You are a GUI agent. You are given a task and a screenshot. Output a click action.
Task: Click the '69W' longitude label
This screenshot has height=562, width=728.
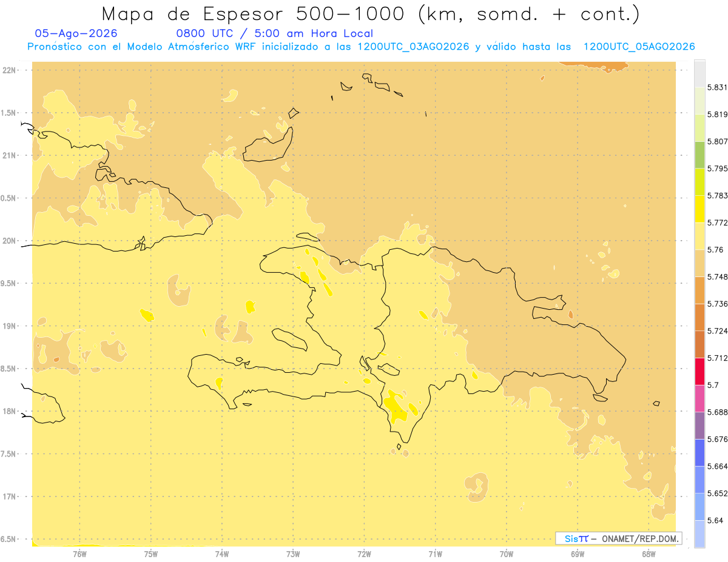point(578,554)
